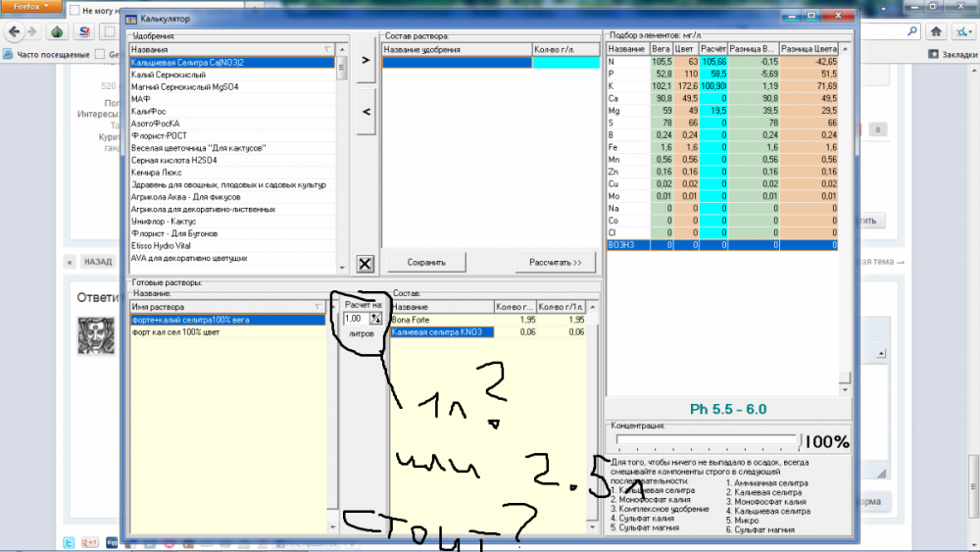Image resolution: width=980 pixels, height=552 pixels.
Task: Tick the checkbox beside Часто посещаемые
Action: pyautogui.click(x=99, y=54)
